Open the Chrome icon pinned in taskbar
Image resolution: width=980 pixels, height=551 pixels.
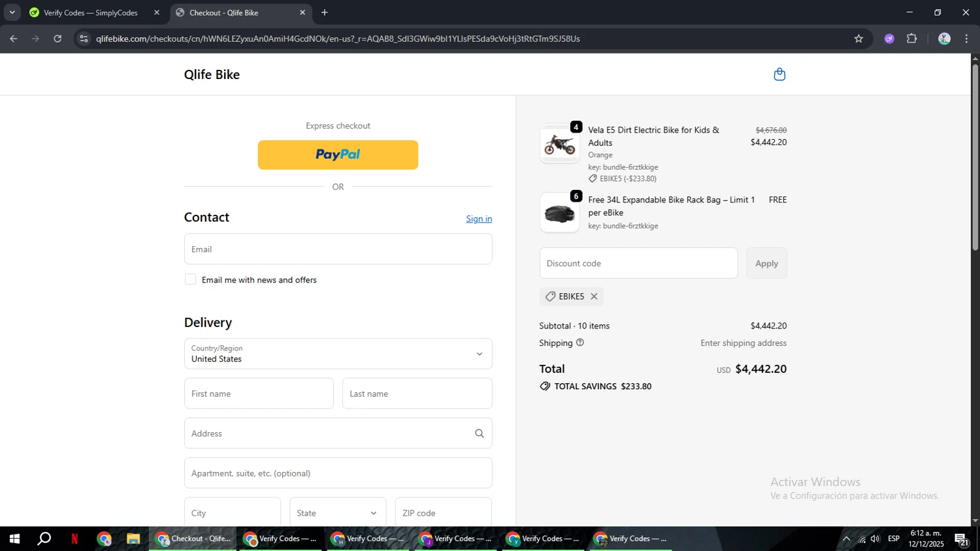point(104,539)
